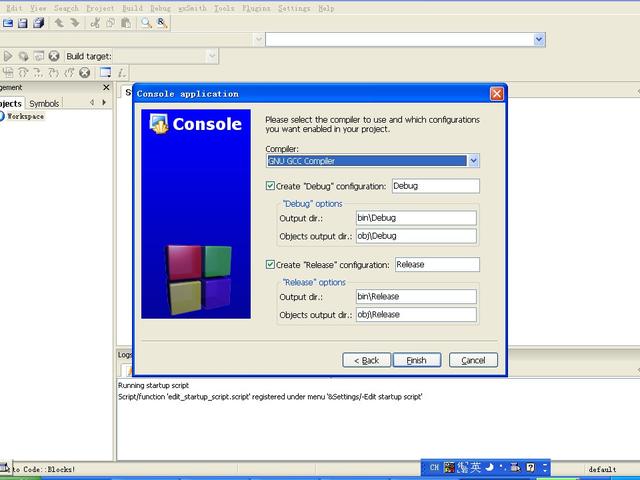This screenshot has width=640, height=480.
Task: Click the help question mark on language bar
Action: click(x=530, y=467)
